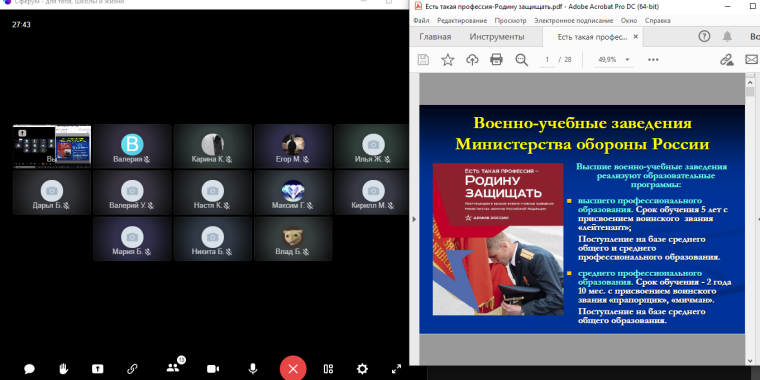Print the PDF document
This screenshot has height=380, width=760.
coord(496,60)
